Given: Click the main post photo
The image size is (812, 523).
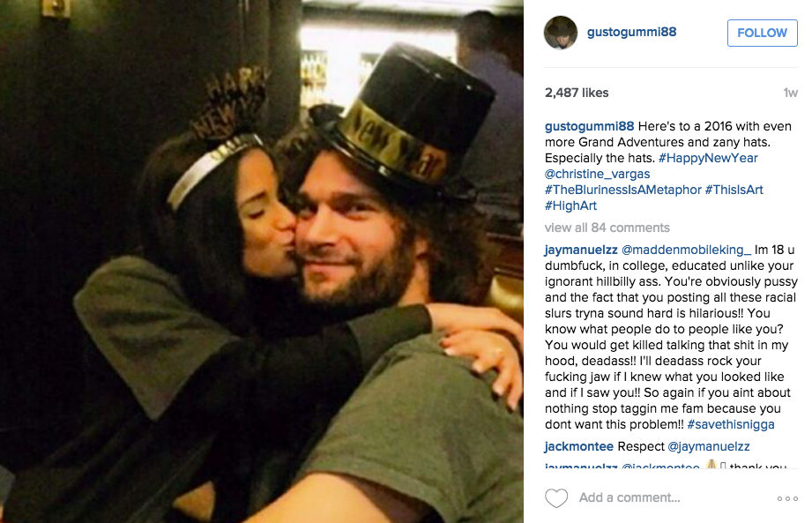Looking at the screenshot, I should click(262, 261).
